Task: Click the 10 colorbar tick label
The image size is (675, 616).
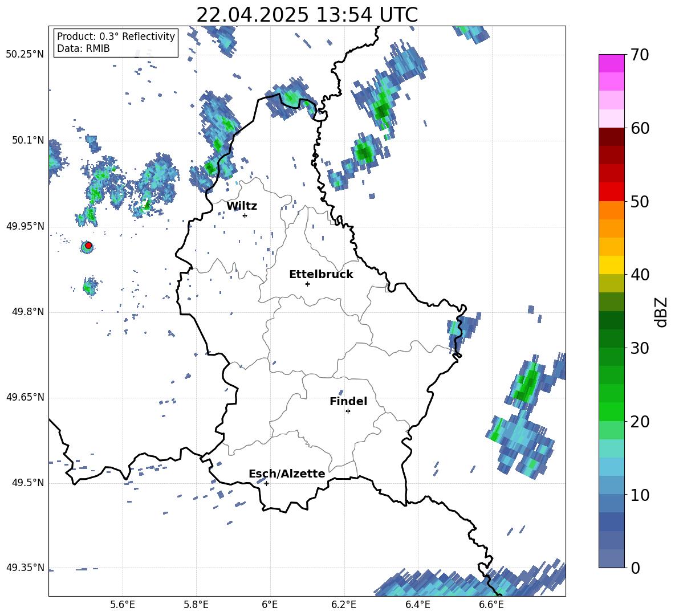Action: coord(640,495)
